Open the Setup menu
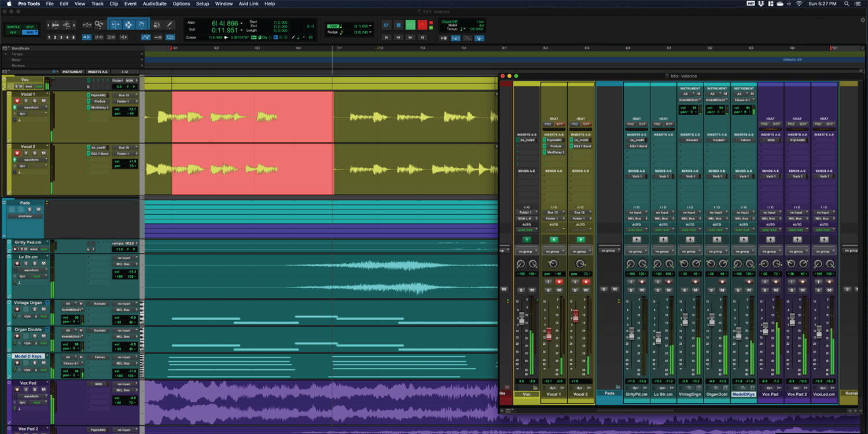Image resolution: width=868 pixels, height=434 pixels. click(203, 3)
